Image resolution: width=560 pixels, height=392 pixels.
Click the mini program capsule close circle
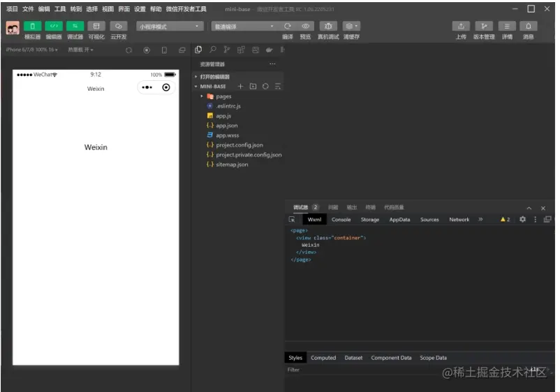[166, 87]
